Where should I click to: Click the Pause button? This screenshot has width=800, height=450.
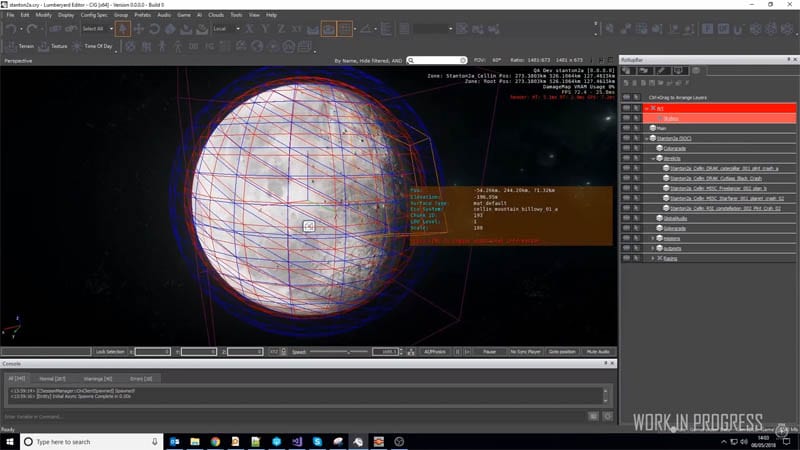pos(489,352)
